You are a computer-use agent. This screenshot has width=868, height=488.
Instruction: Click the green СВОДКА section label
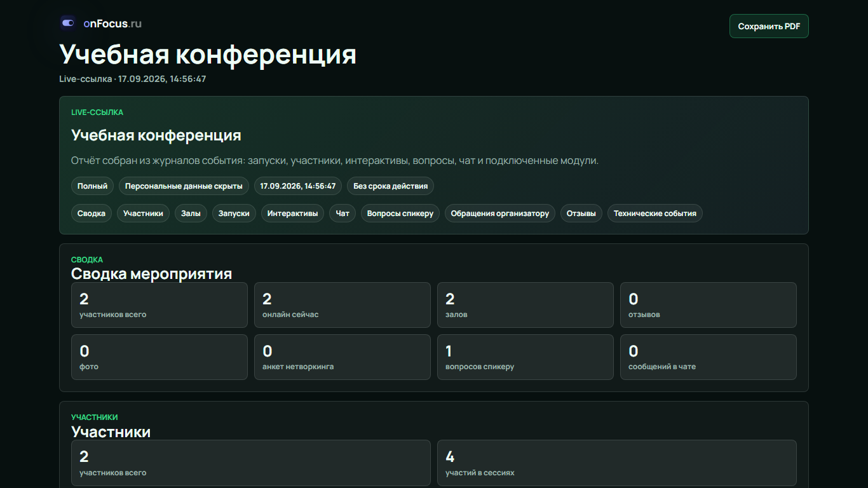(x=87, y=260)
